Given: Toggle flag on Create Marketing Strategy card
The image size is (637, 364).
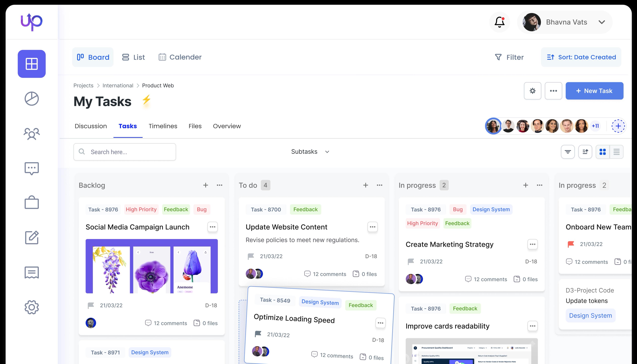Looking at the screenshot, I should click(411, 262).
